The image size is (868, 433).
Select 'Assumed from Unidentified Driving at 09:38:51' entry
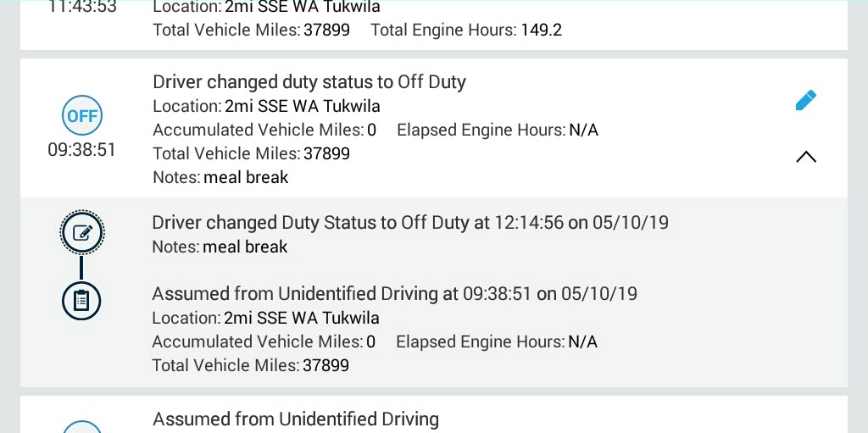tap(395, 293)
